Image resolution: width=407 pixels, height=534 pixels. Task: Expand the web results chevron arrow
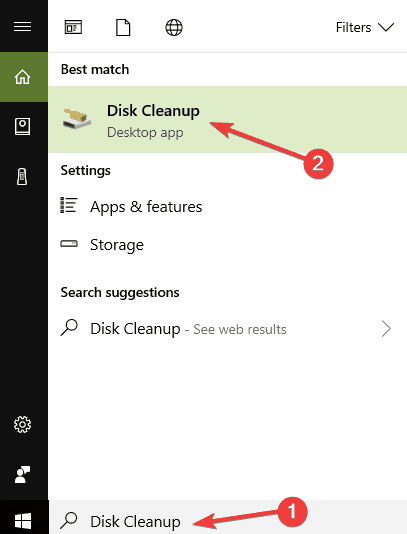click(386, 329)
